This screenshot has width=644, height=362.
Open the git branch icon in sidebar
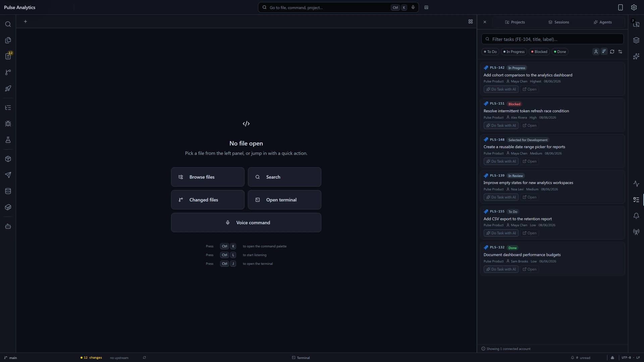pos(8,72)
